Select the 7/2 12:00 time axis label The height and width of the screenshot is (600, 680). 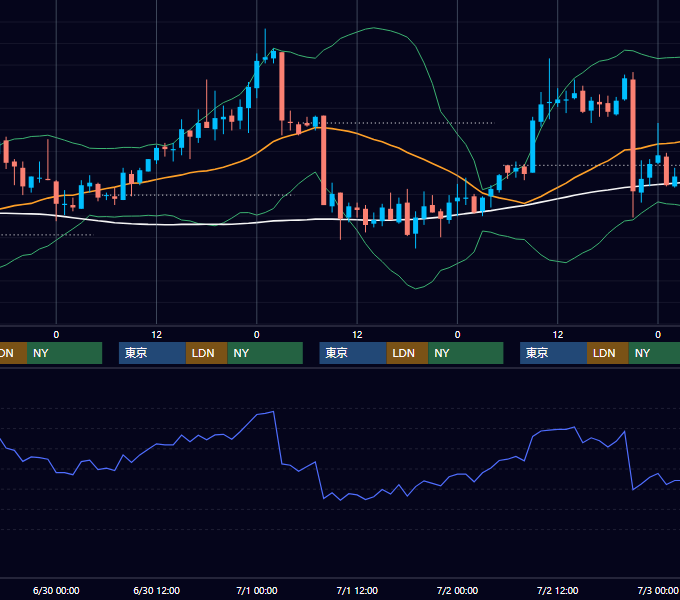[x=557, y=590]
